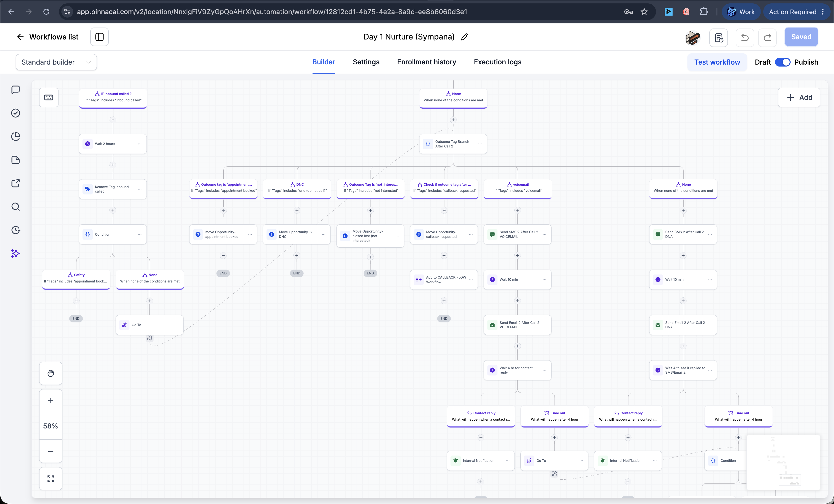Click the Add button on canvas

click(799, 97)
